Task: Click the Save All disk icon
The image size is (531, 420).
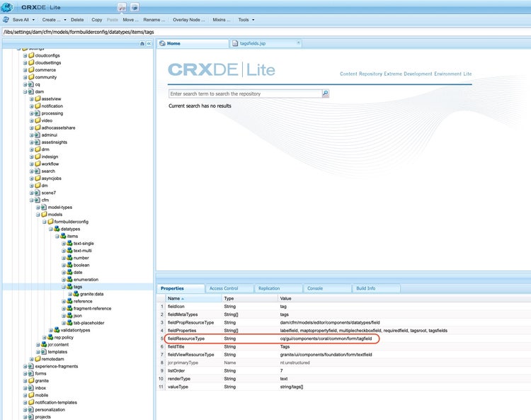Action: pos(6,20)
